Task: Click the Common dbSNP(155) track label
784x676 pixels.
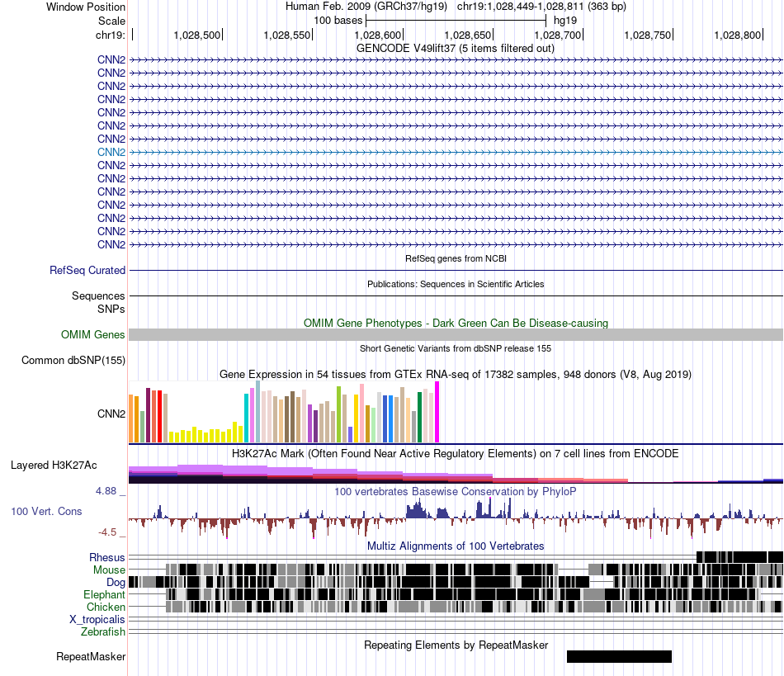Action: pyautogui.click(x=73, y=361)
